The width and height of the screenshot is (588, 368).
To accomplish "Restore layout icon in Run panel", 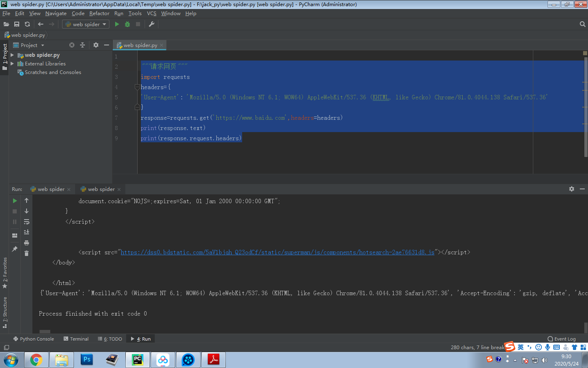I will point(15,236).
